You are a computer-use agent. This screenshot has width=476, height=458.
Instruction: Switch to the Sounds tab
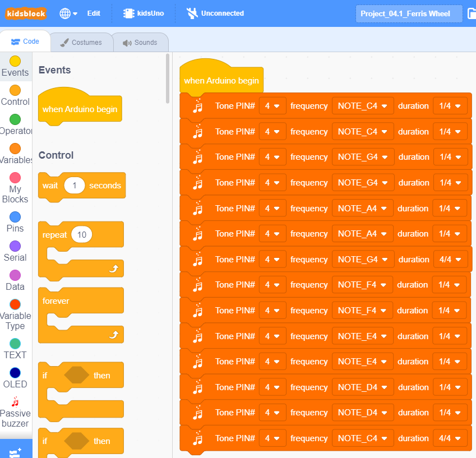click(x=140, y=43)
